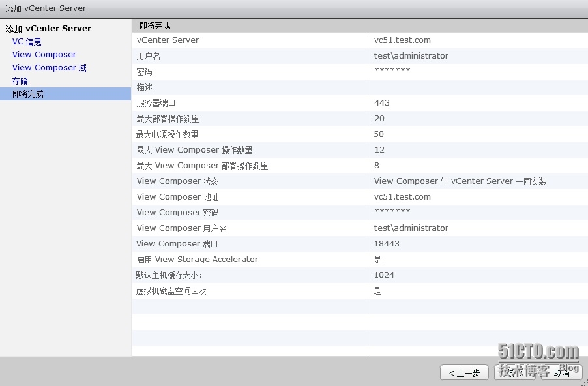Open the View Composer 域 step
The width and height of the screenshot is (588, 386).
pyautogui.click(x=49, y=68)
